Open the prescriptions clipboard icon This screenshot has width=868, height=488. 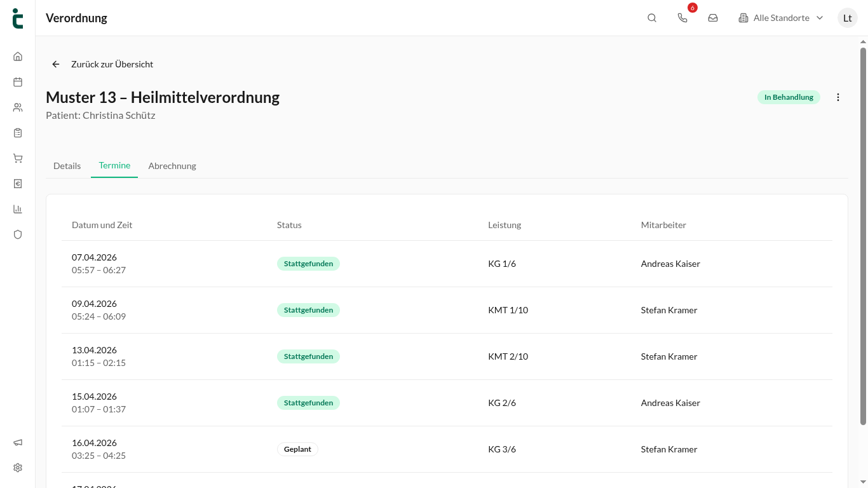tap(18, 133)
